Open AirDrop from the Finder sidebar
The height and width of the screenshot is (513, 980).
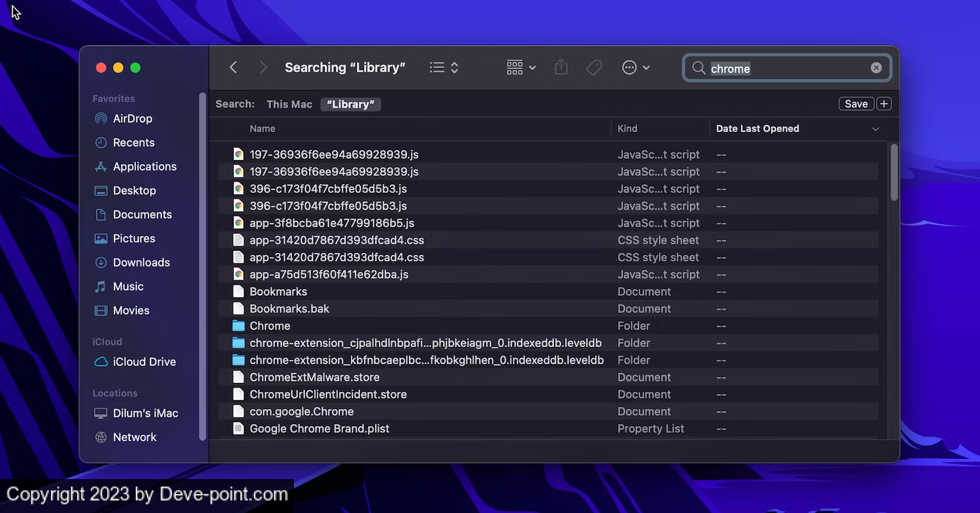click(x=123, y=119)
